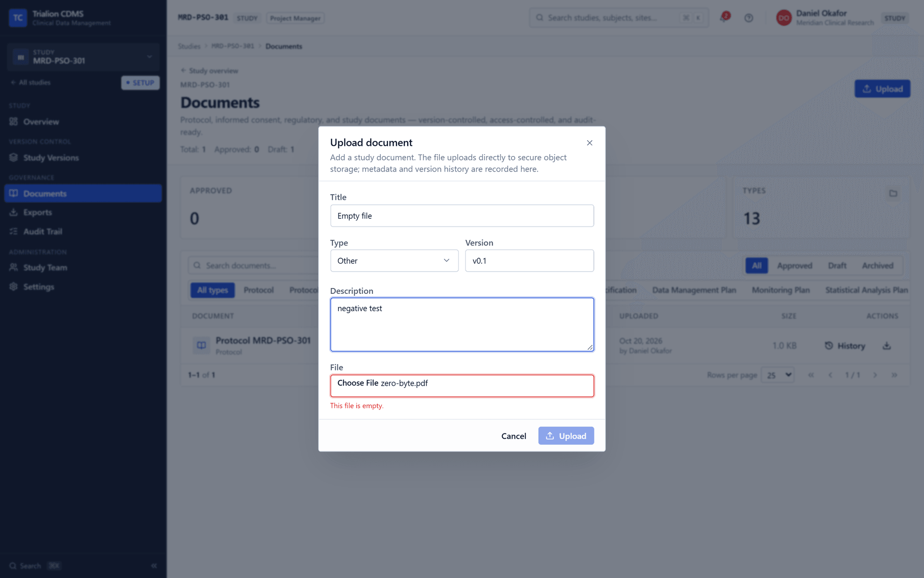Open Study Team in the sidebar
Image resolution: width=924 pixels, height=578 pixels.
(83, 267)
